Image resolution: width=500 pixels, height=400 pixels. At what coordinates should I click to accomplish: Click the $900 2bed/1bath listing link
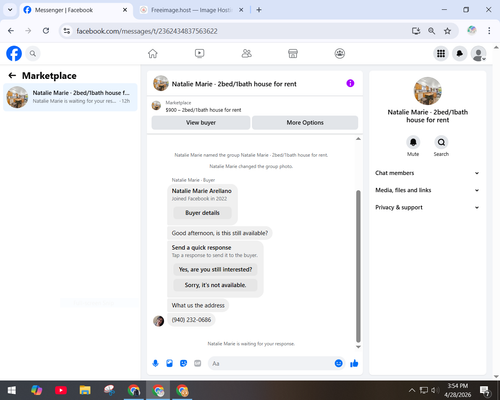coord(203,110)
